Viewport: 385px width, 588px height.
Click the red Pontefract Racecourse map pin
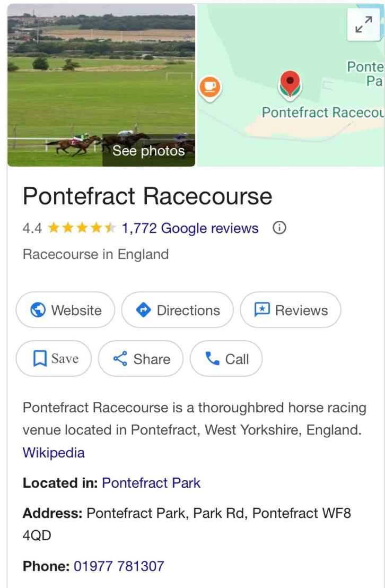click(290, 85)
